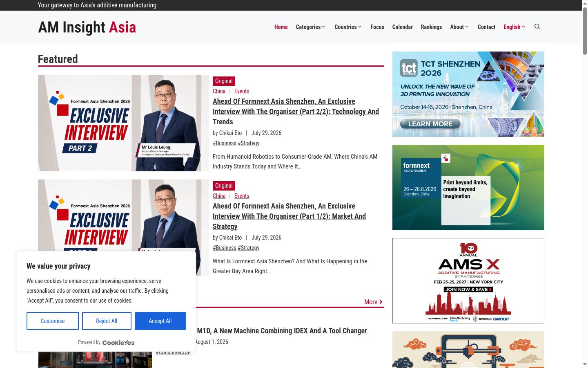Open the M1D IDEX tool changer article
Viewport: 588px width, 368px height.
[x=282, y=331]
